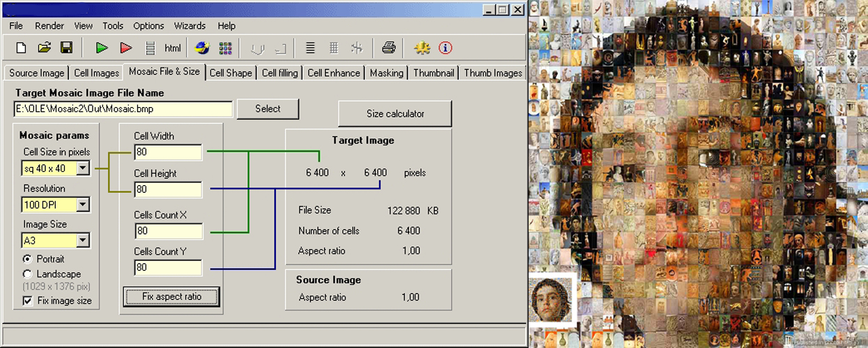Click the Number of cells label
Viewport: 868px width, 348px height.
[329, 231]
